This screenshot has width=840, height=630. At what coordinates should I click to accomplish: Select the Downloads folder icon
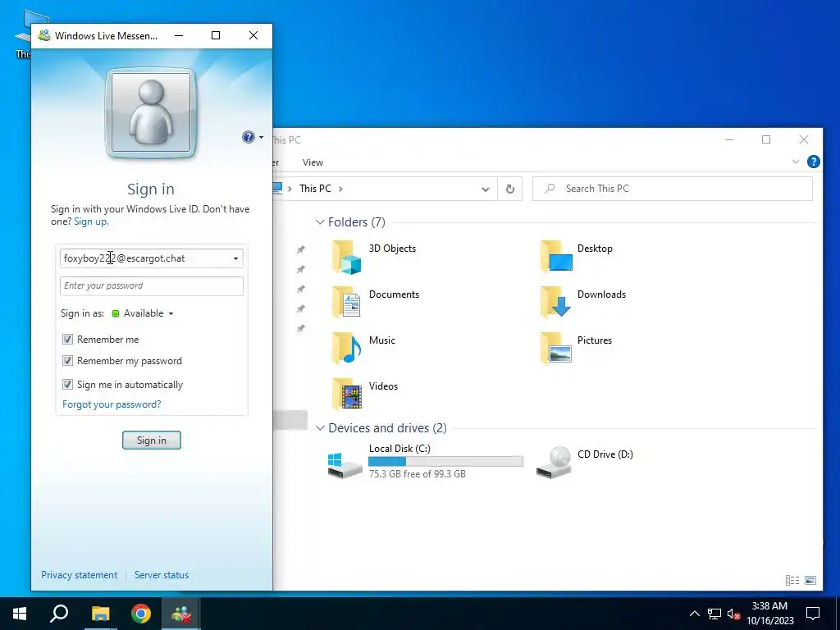(555, 302)
